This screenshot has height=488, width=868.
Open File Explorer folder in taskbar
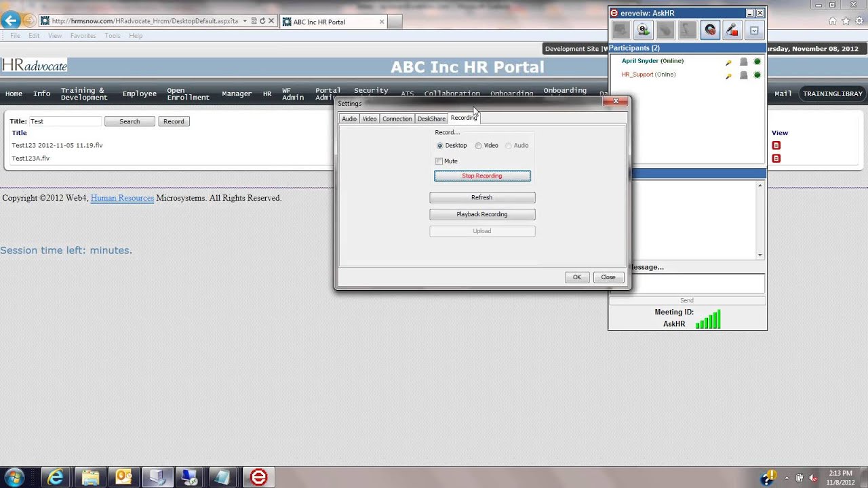point(90,477)
